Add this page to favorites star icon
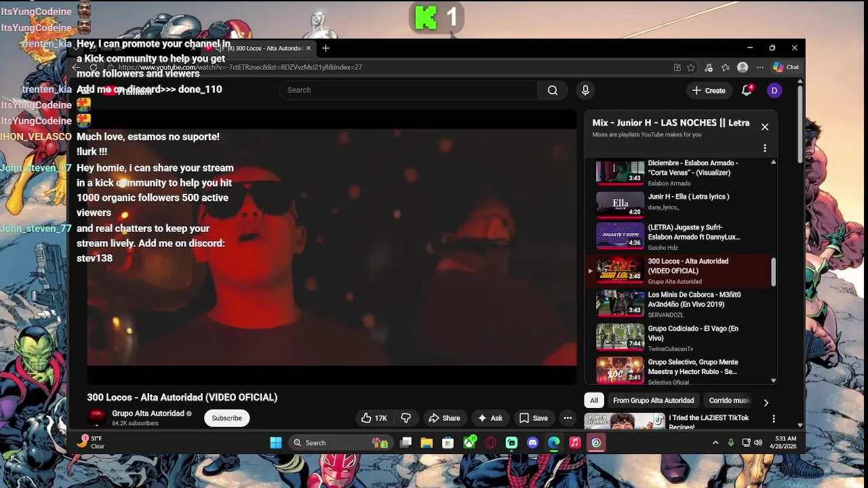The image size is (868, 488). click(x=691, y=67)
